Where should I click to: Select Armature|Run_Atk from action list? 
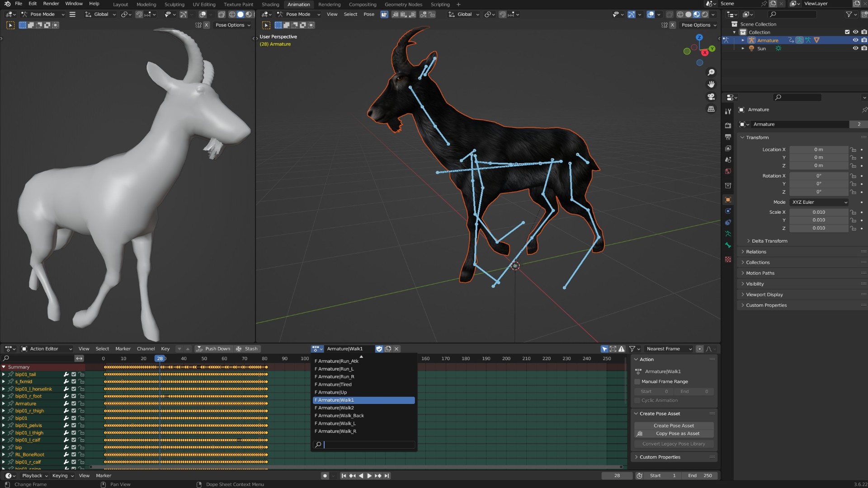click(x=364, y=361)
